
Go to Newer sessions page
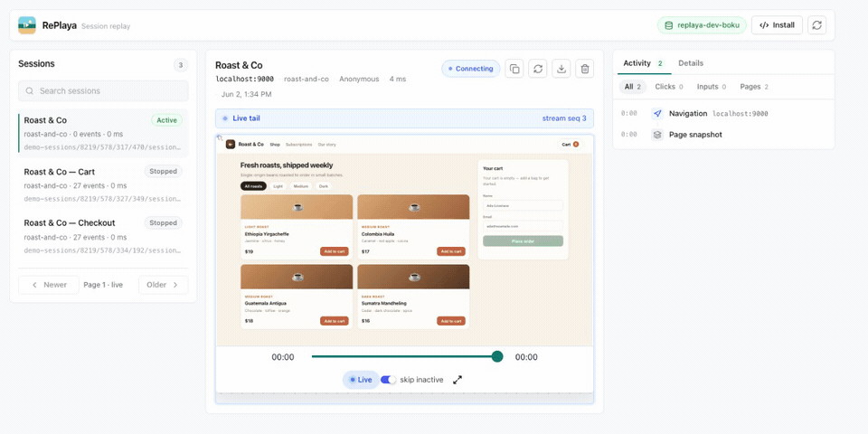coord(49,285)
